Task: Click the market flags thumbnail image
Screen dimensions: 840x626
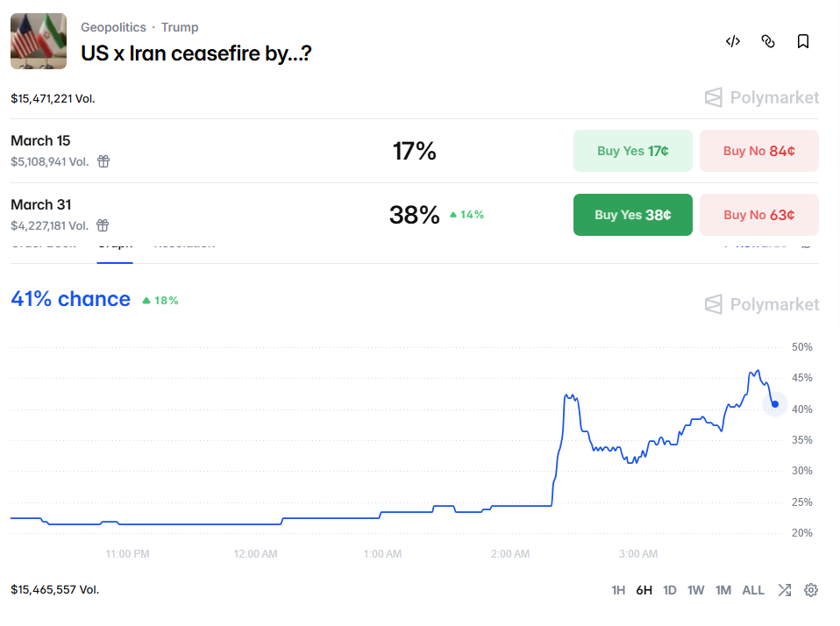Action: pyautogui.click(x=39, y=41)
